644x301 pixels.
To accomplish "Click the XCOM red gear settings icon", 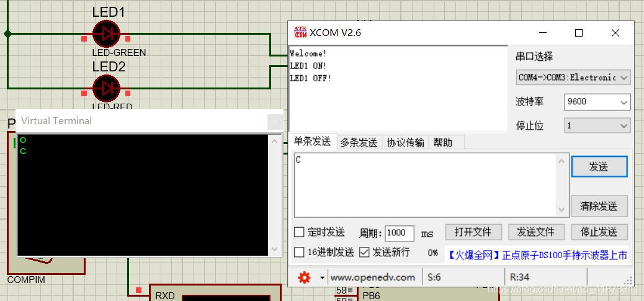I will [x=304, y=278].
